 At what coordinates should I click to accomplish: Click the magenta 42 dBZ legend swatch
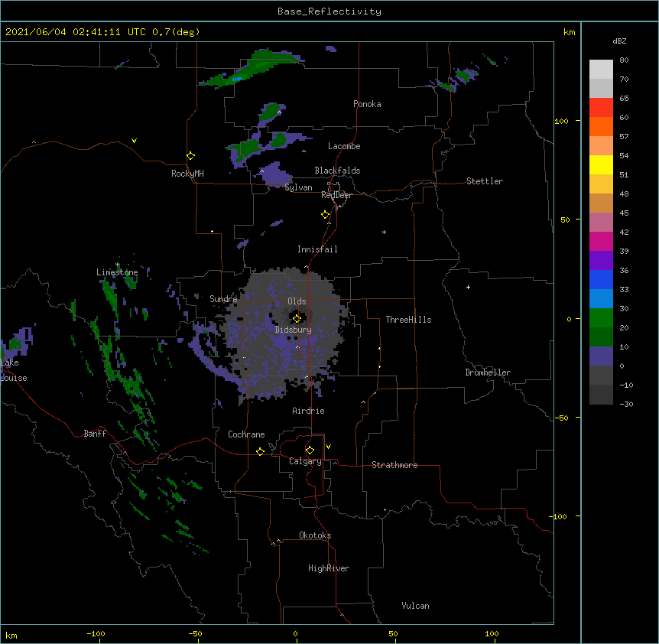pos(601,242)
